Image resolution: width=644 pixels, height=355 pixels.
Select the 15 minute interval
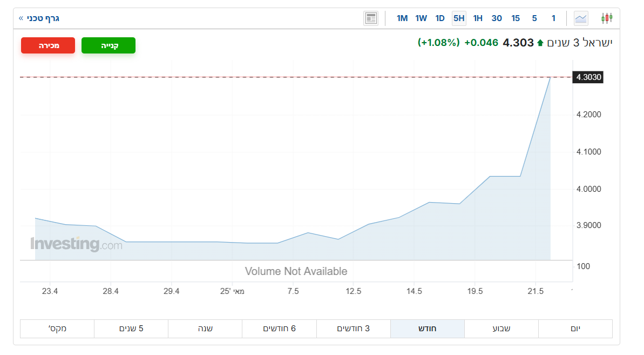point(516,18)
